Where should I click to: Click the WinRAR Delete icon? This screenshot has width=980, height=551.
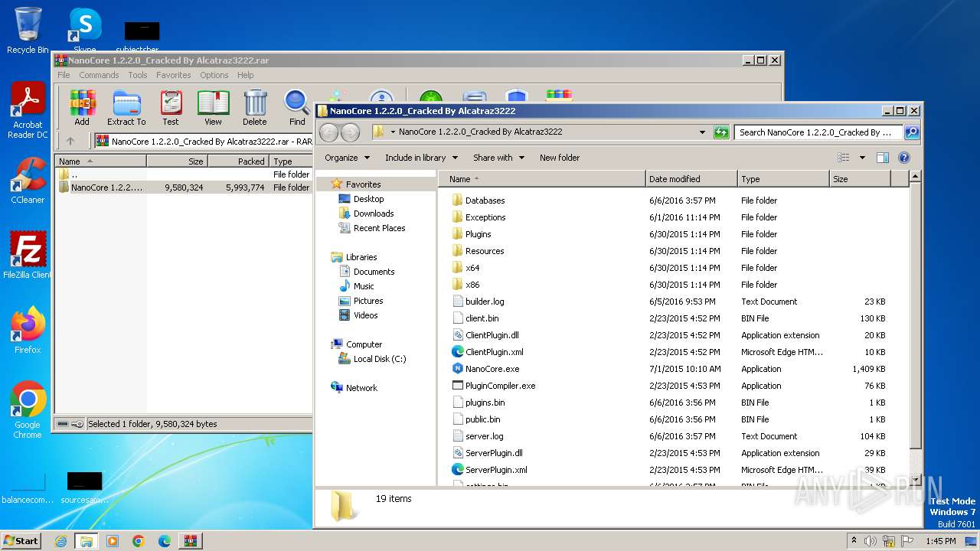pos(255,107)
